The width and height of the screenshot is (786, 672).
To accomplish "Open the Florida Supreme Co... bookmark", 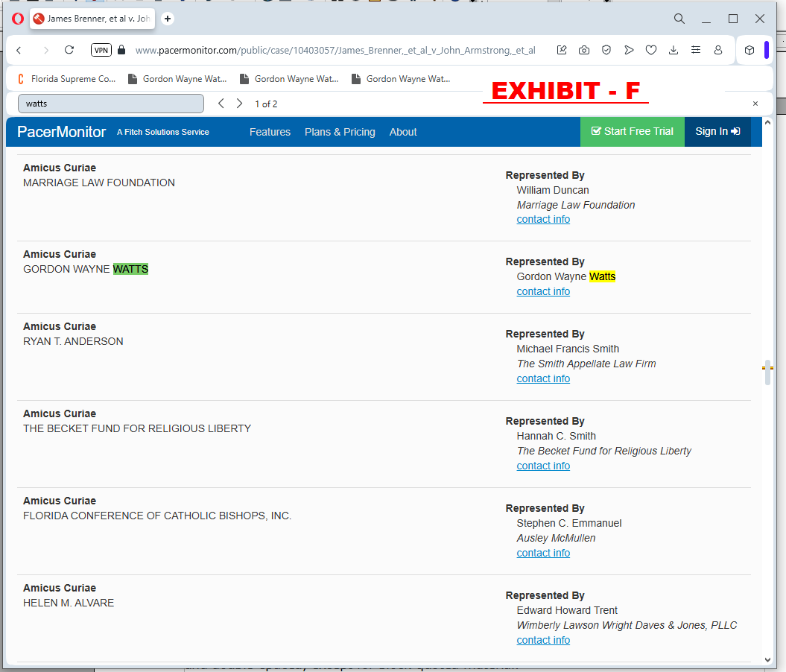I will click(x=66, y=79).
